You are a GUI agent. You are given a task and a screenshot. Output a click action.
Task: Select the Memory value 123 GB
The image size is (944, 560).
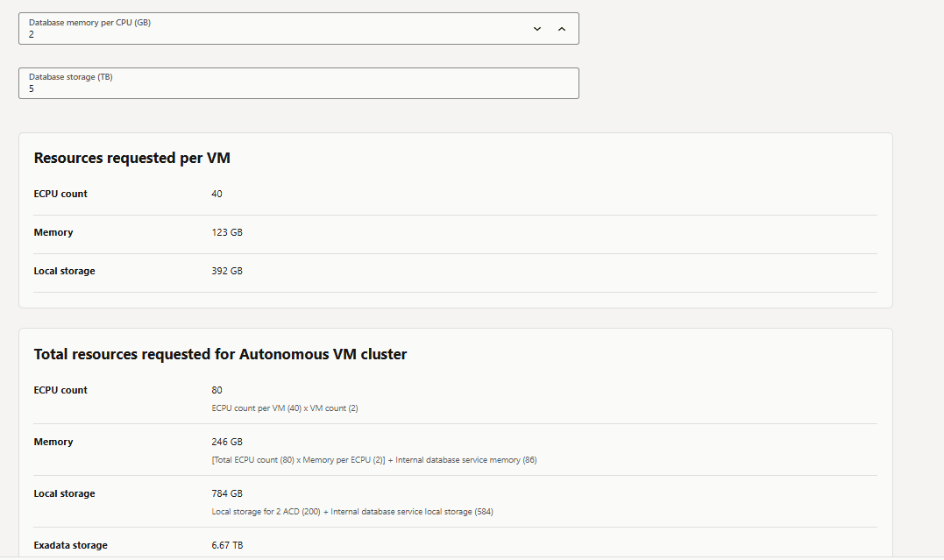point(229,232)
